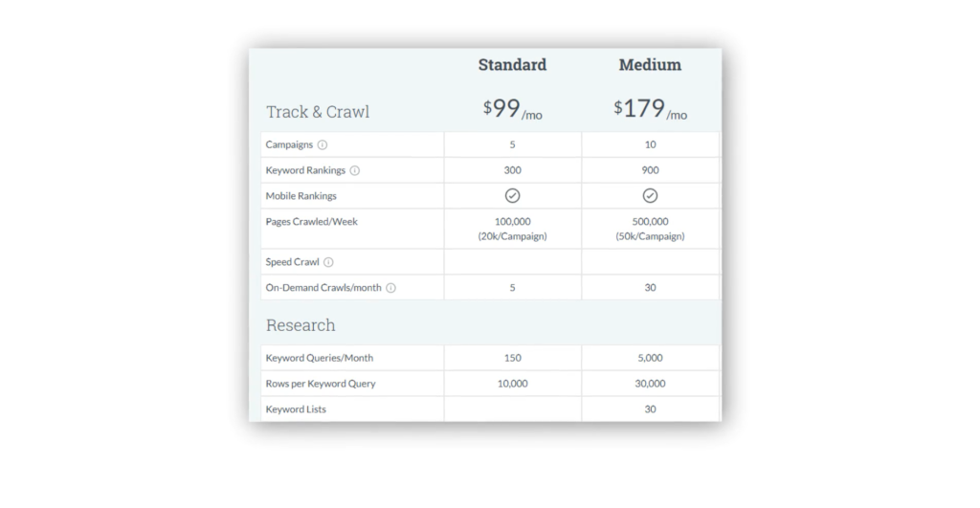Click Standard plan Mobile Rankings checkmark
The image size is (980, 508).
(x=513, y=196)
